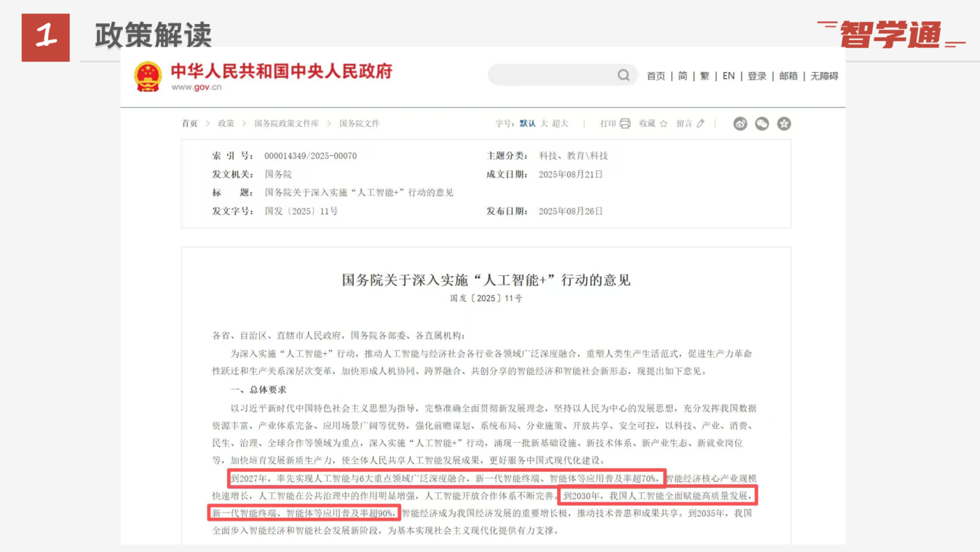Click the salutation line starting 各省、自治区
The width and height of the screenshot is (980, 552).
click(x=339, y=336)
